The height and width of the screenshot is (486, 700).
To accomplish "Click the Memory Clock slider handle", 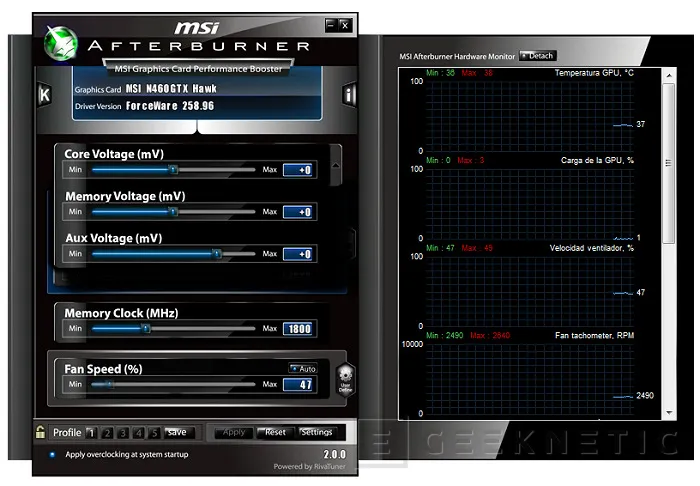I will [146, 328].
